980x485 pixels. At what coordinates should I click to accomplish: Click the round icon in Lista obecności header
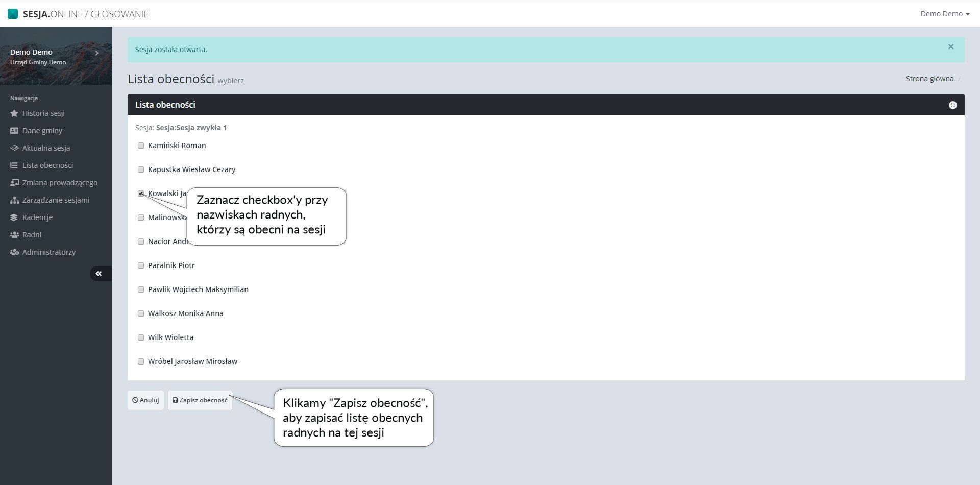(x=952, y=105)
